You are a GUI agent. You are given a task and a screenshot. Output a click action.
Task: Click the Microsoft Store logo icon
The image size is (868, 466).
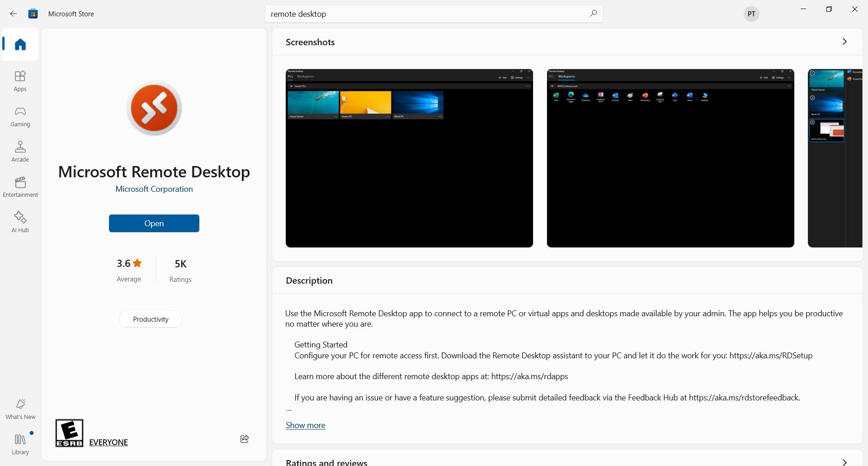tap(33, 14)
